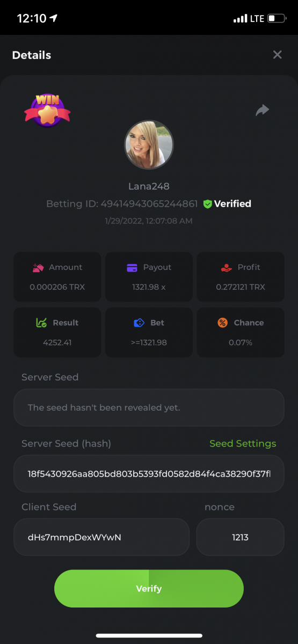Select the nonce field showing 1213
The height and width of the screenshot is (644, 298).
pos(240,537)
